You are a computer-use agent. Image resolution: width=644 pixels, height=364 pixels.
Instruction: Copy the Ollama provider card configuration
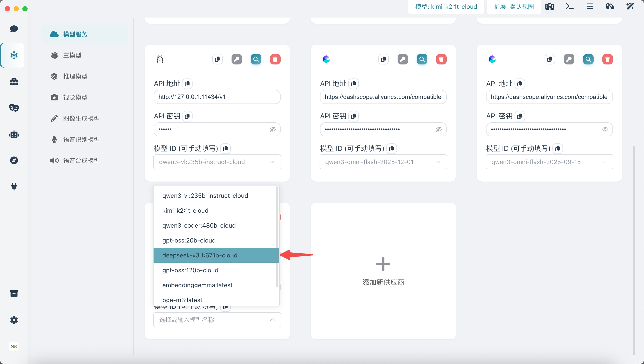pos(218,59)
